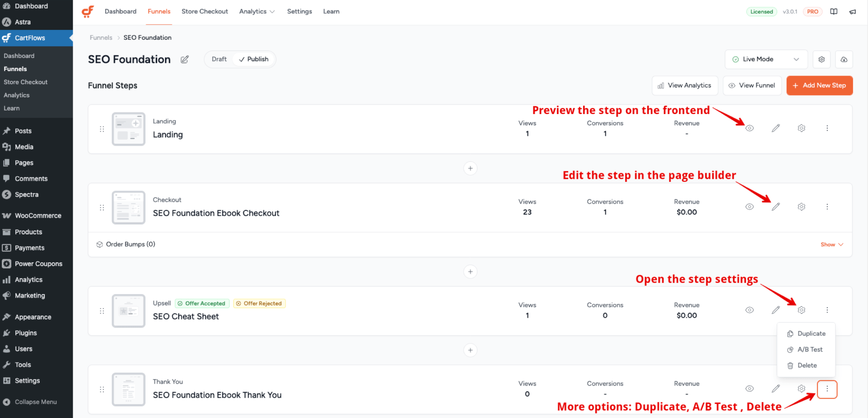This screenshot has height=418, width=868.
Task: Open WooCommerce in the WordPress sidebar
Action: click(36, 216)
